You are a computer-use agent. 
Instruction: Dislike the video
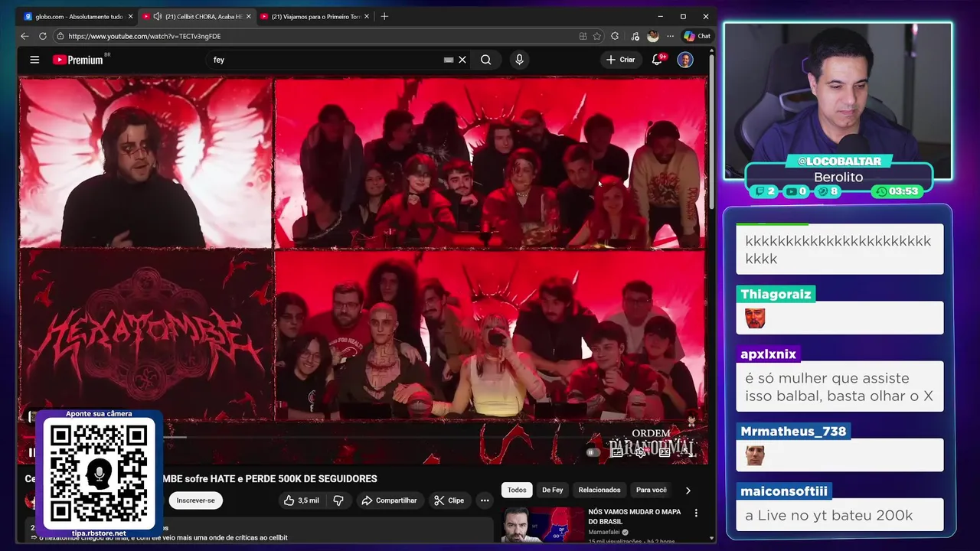pyautogui.click(x=338, y=500)
